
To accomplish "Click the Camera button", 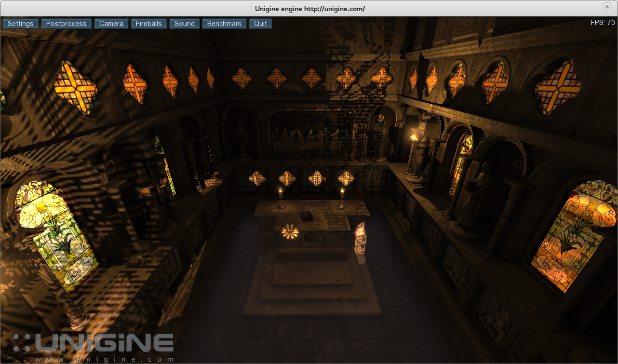I will (x=111, y=24).
